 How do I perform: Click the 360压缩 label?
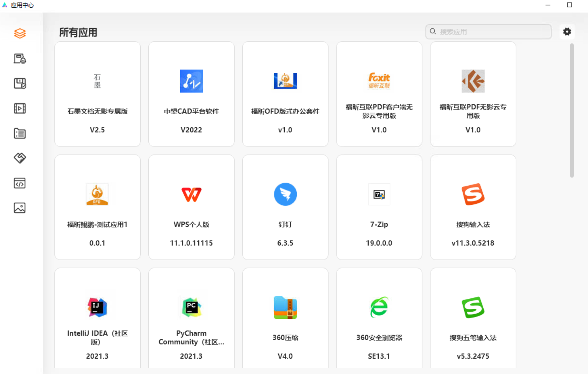click(x=285, y=338)
